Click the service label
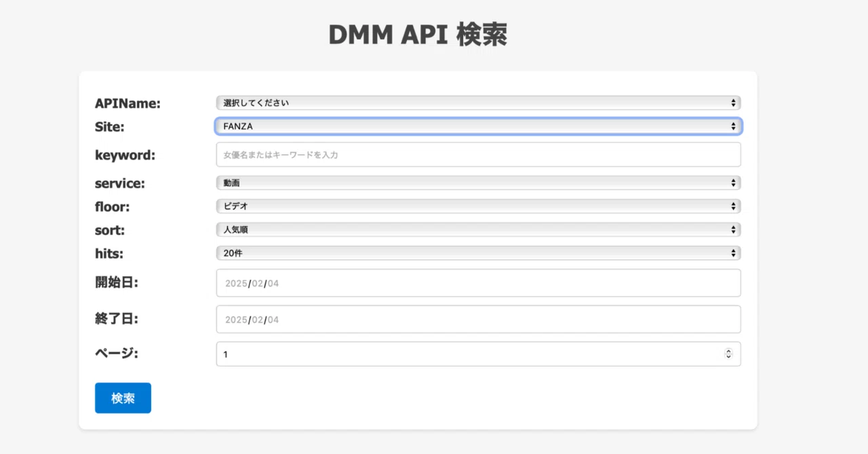This screenshot has width=868, height=454. click(x=120, y=184)
